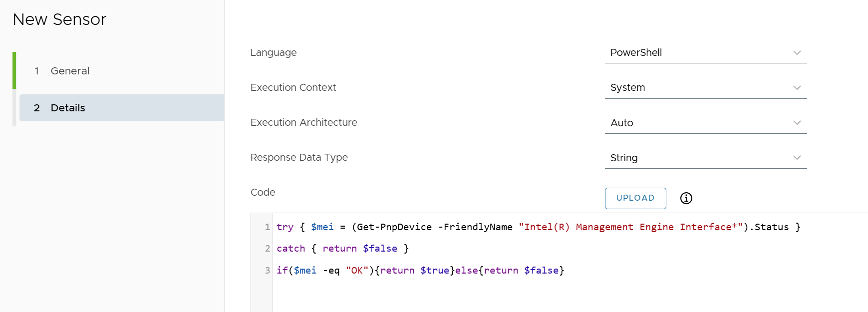Click line number 1 in the editor gutter
Image resolution: width=868 pixels, height=312 pixels.
click(x=267, y=227)
